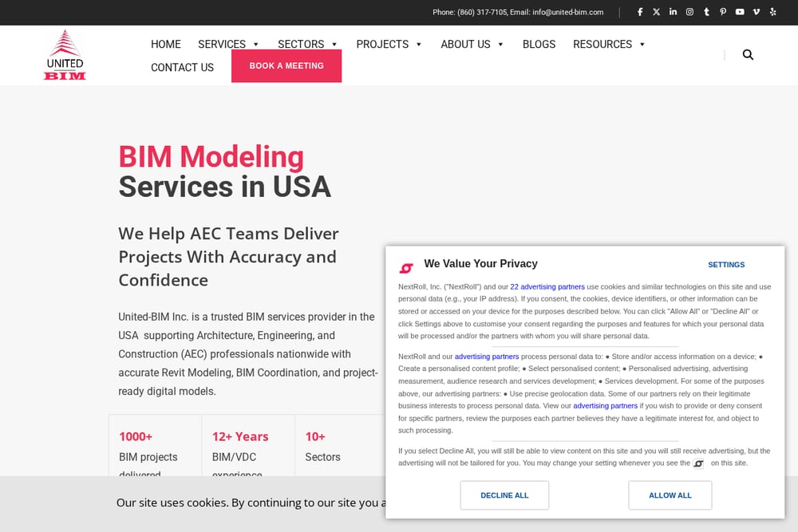Click 'We Help AEC Teams Deliver' subheading
Screen dimensions: 798x532
pyautogui.click(x=228, y=234)
